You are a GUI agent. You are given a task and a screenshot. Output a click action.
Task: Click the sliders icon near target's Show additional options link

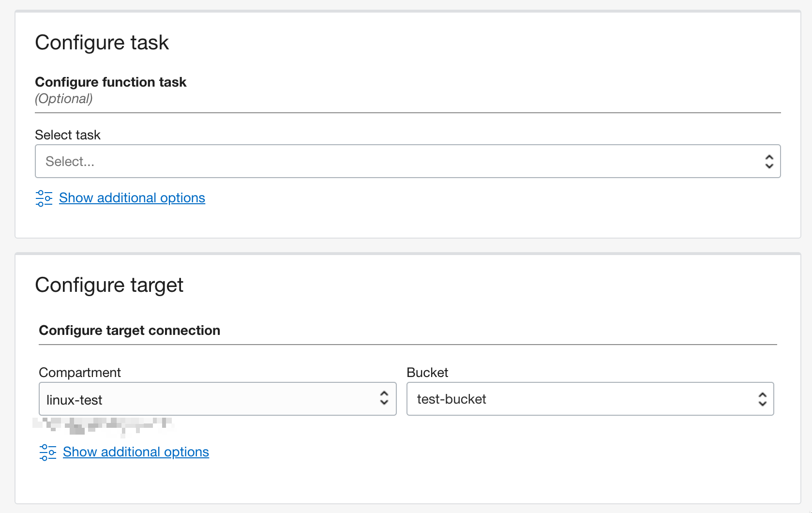[47, 452]
